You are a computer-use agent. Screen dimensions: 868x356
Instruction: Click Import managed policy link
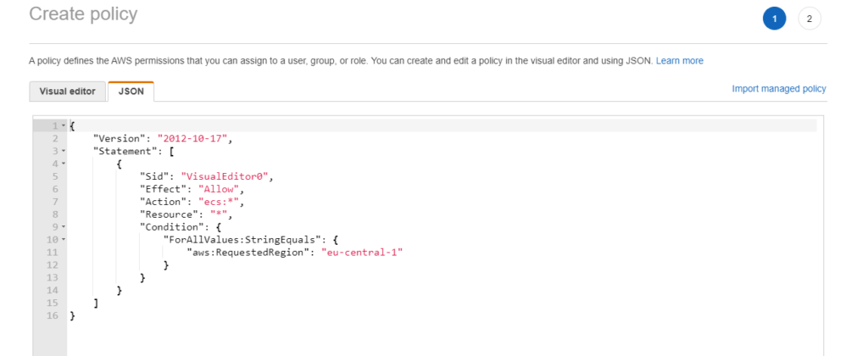(x=778, y=88)
